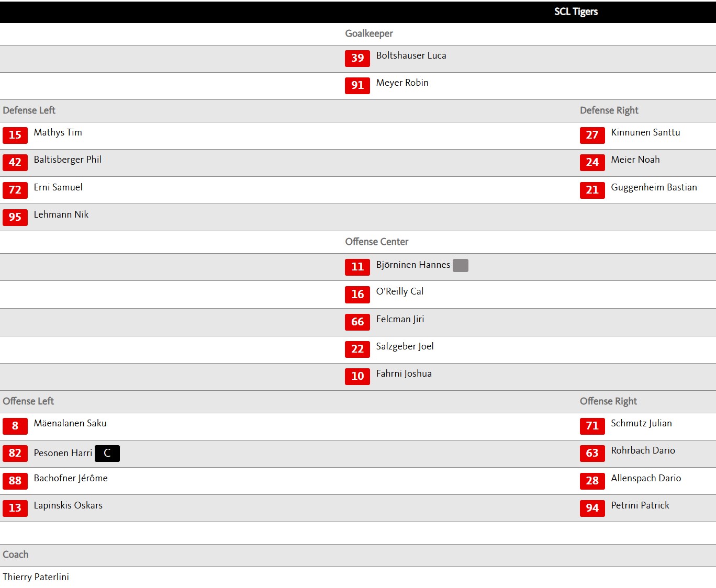This screenshot has width=716, height=588.
Task: Open player Boltshauser Luca
Action: click(411, 55)
